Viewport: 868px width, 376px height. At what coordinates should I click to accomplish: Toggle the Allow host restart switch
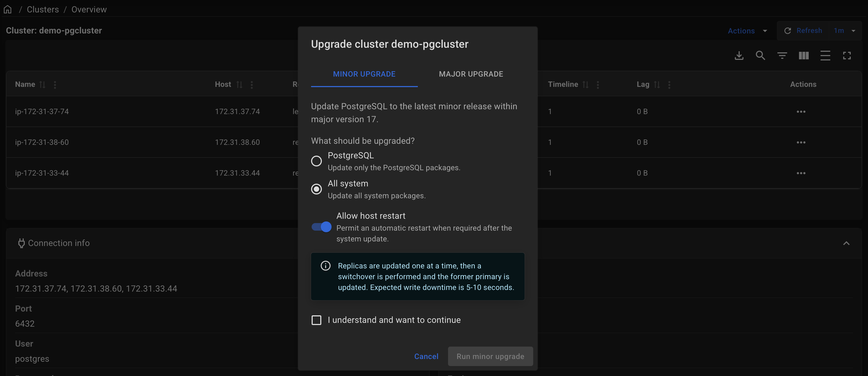321,227
